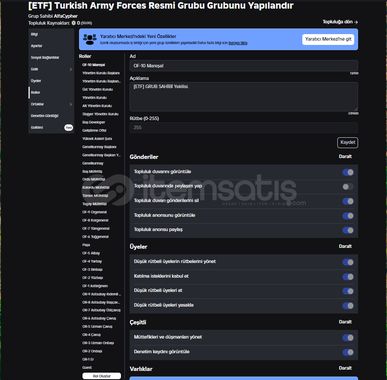This screenshot has height=380, width=387.
Task: Click Yaratıcı Merkezi'ne git button
Action: pos(328,39)
